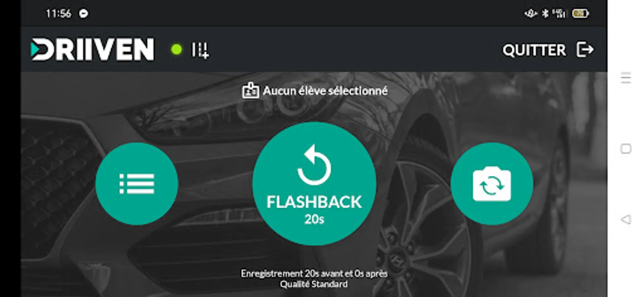Screen dimensions: 644x297
Task: Tap the vibrate mode status icon
Action: [x=531, y=14]
